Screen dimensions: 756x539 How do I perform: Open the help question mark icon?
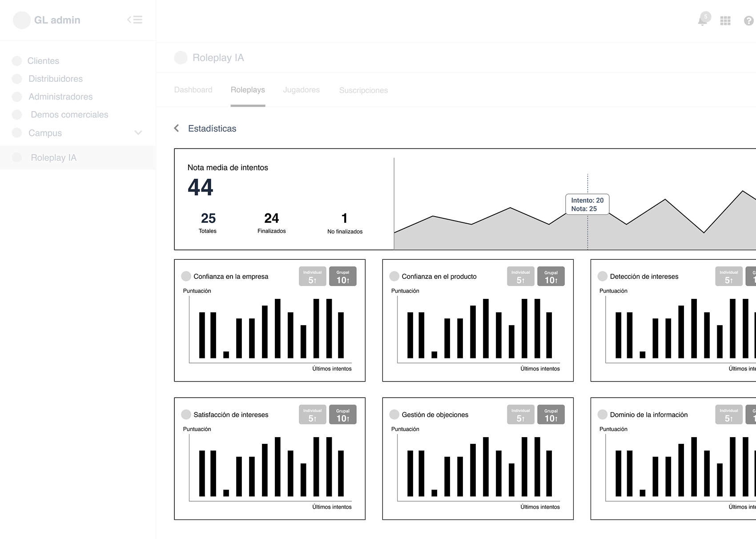click(749, 20)
